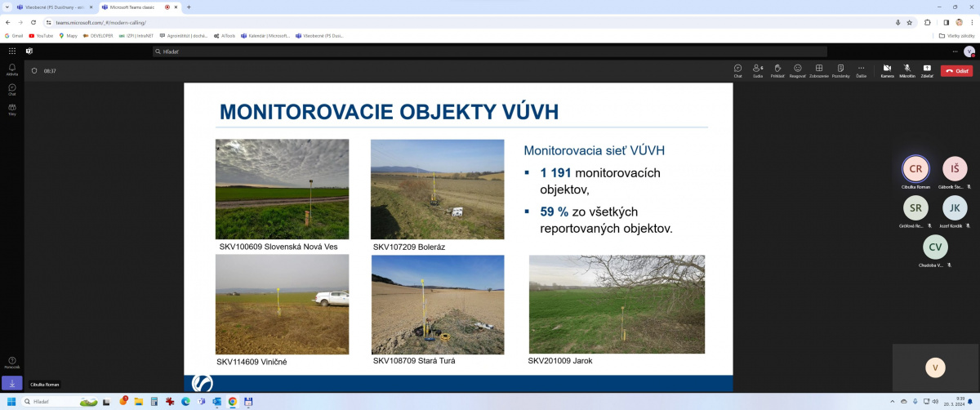
Task: Open the Teams profile avatar V
Action: point(969,51)
